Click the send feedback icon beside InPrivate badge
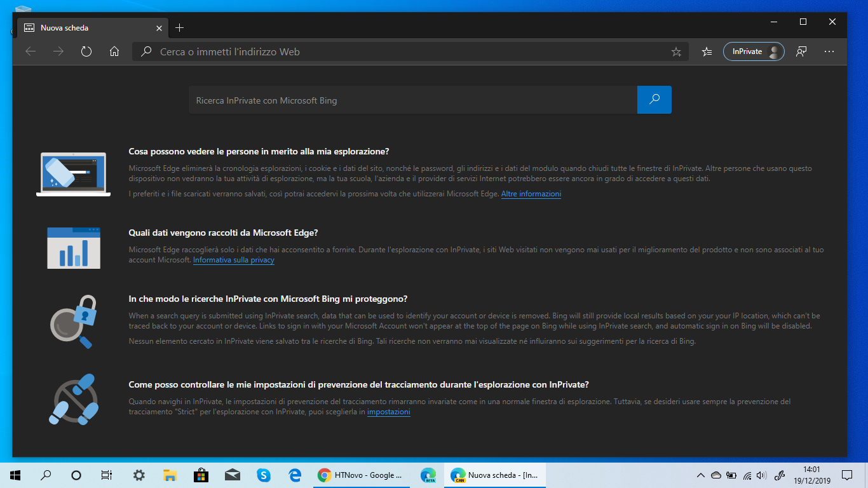Viewport: 868px width, 488px height. tap(801, 51)
